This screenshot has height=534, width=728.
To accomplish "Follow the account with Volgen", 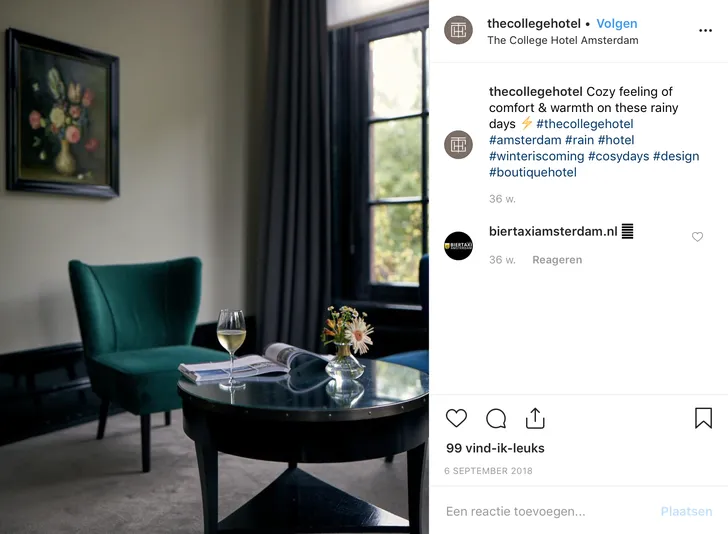I will (x=617, y=24).
